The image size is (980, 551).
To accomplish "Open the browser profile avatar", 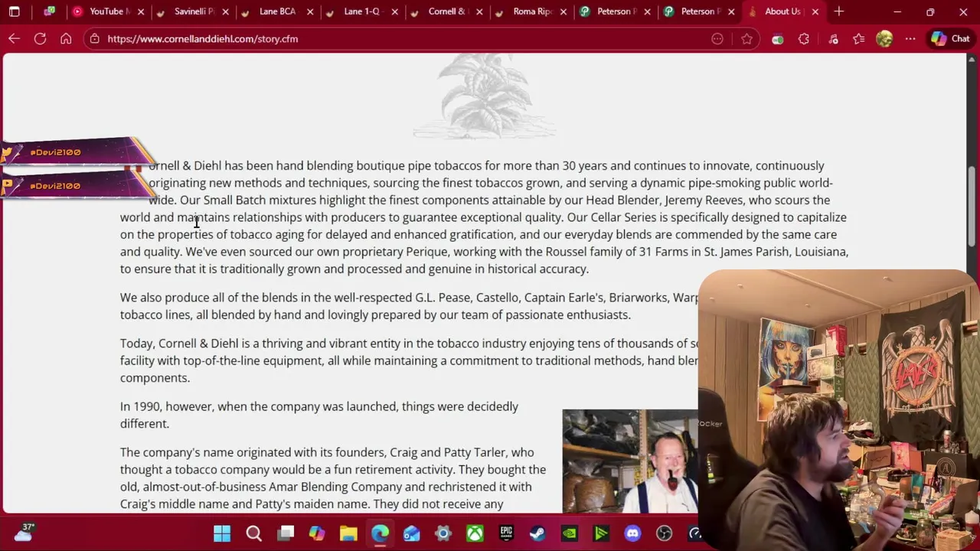I will pyautogui.click(x=884, y=39).
